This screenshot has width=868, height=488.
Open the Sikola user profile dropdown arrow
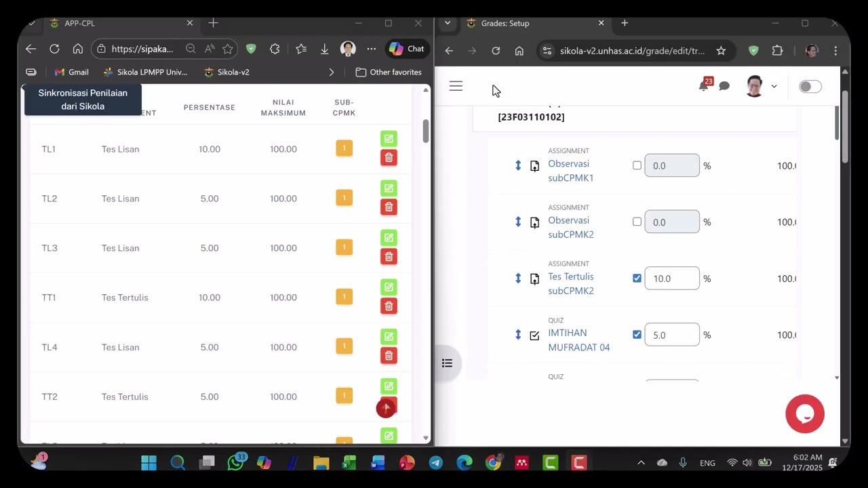[774, 86]
